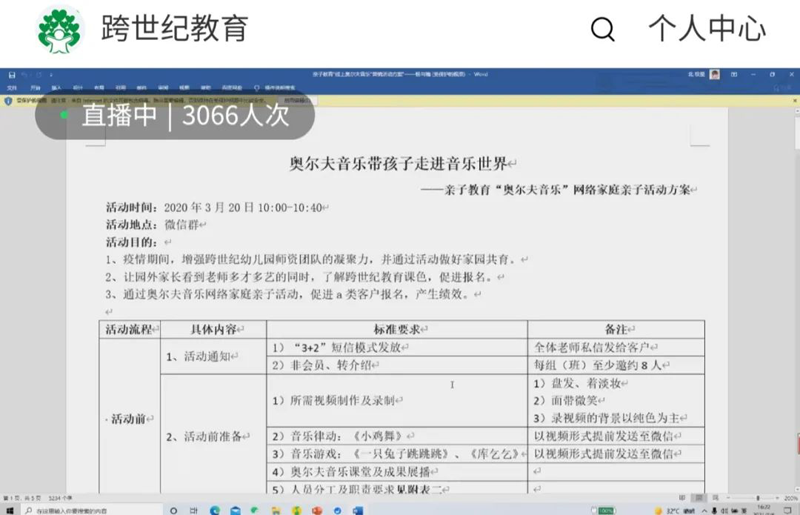Click the 具体内容 table header cell
Screen dimensions: 800x515
point(213,330)
